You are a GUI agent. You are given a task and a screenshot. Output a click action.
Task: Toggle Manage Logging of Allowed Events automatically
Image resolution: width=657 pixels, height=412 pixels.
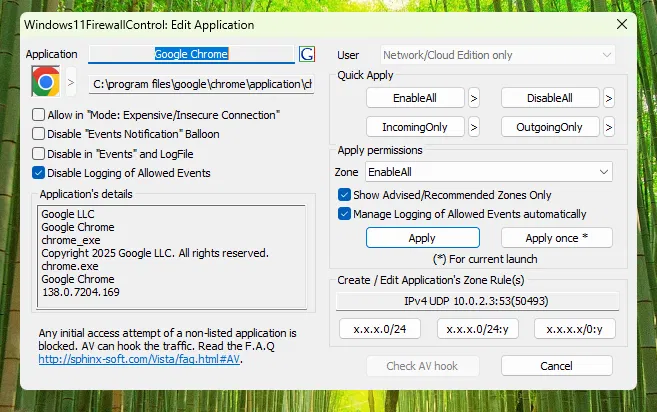(344, 214)
